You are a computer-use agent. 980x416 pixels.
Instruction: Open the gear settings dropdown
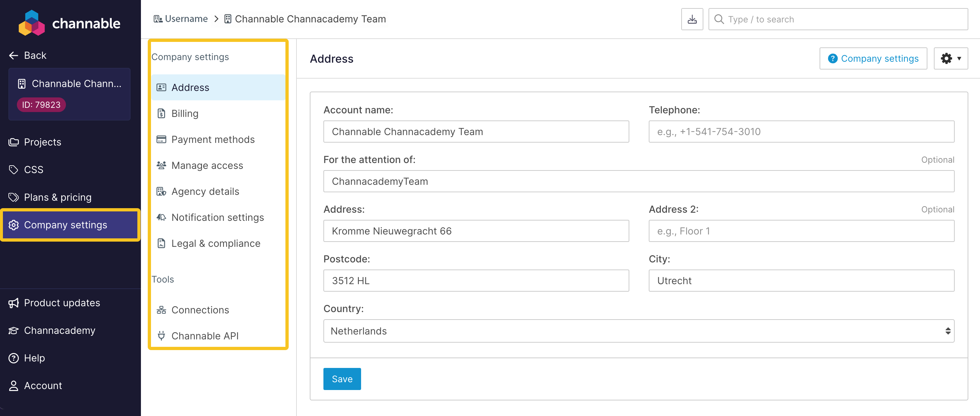950,58
